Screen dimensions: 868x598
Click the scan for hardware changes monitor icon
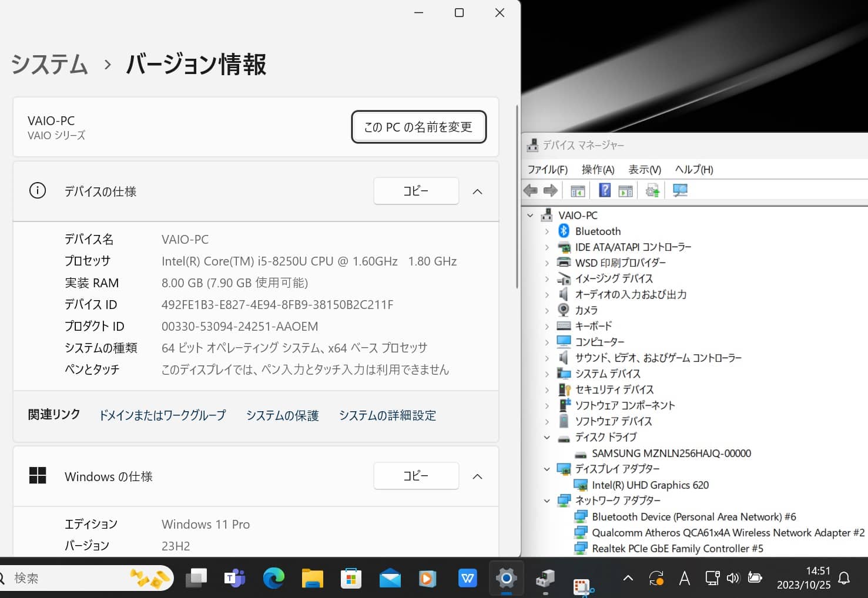point(680,190)
